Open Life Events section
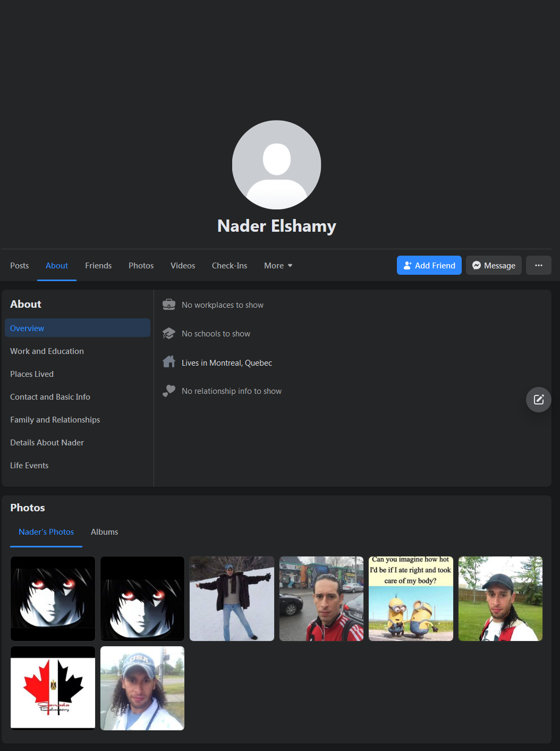This screenshot has height=751, width=560. pos(78,465)
